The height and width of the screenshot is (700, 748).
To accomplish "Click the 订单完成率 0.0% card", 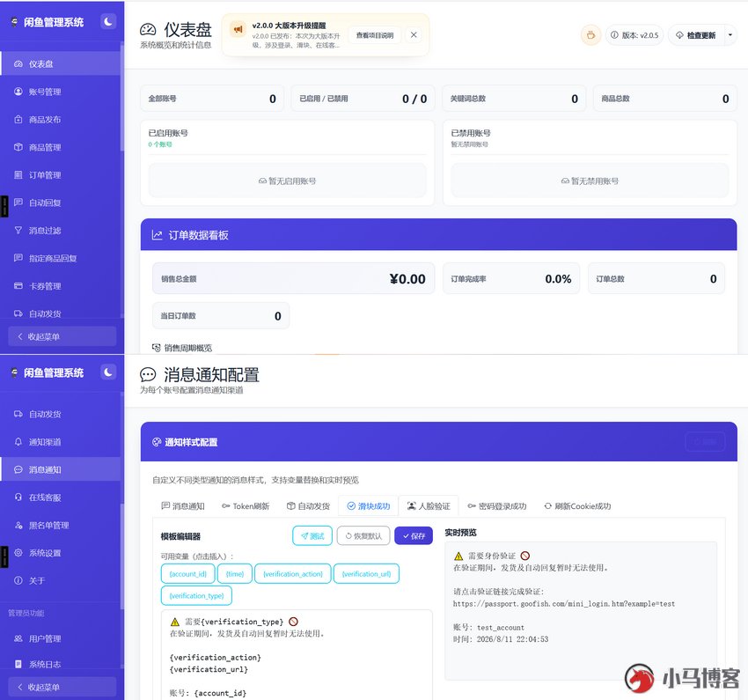I will pos(511,278).
